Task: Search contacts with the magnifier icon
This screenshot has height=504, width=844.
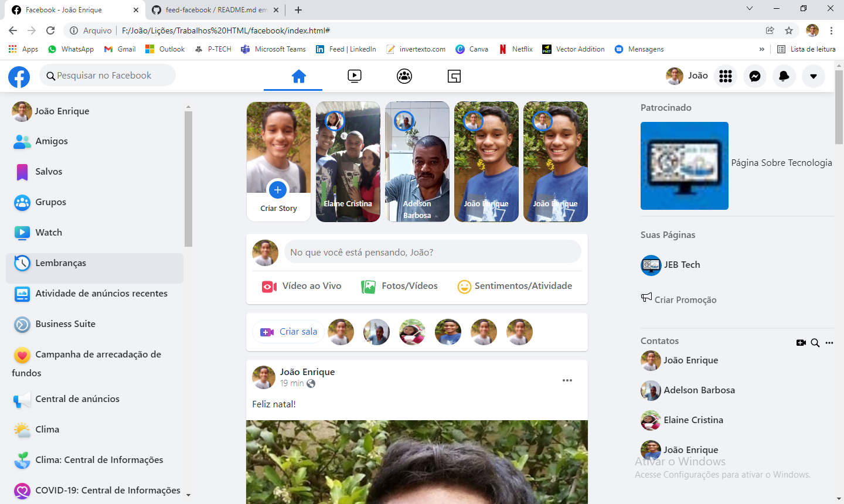Action: pos(815,343)
